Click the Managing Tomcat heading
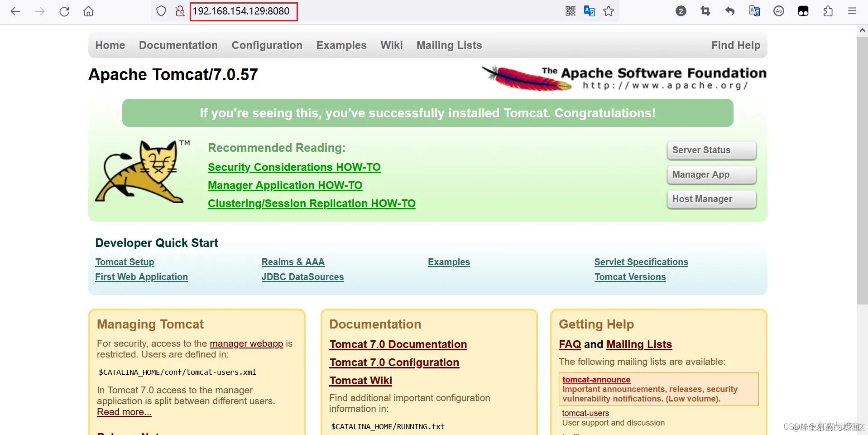This screenshot has height=435, width=868. pos(150,324)
